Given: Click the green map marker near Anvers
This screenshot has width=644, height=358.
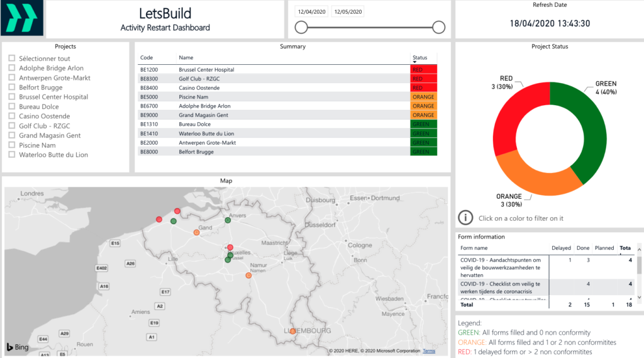Looking at the screenshot, I should click(228, 220).
